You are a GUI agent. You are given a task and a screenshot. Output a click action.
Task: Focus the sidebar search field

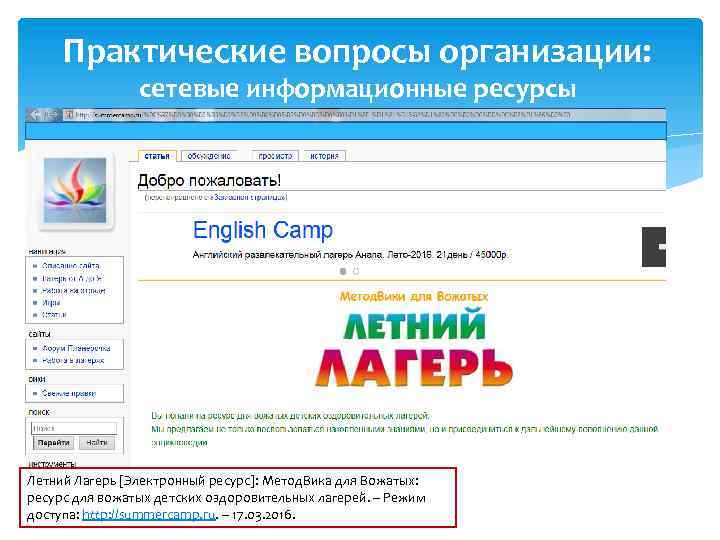pos(74,428)
